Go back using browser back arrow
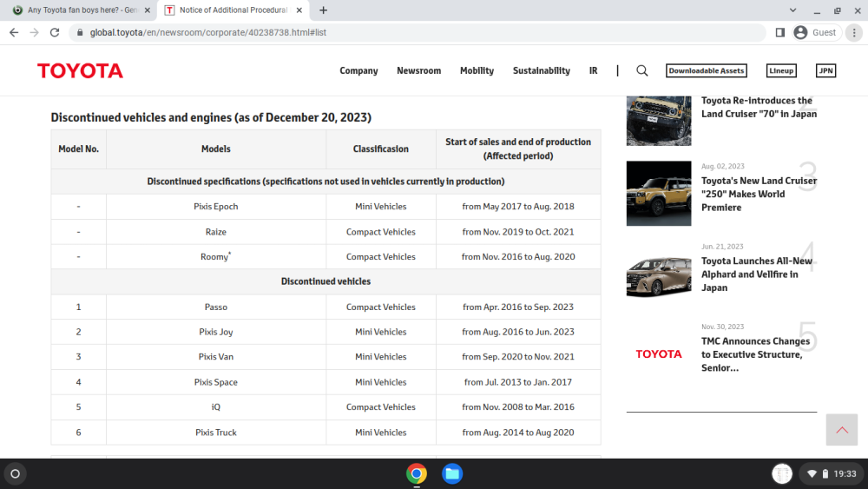This screenshot has height=489, width=868. [x=14, y=33]
